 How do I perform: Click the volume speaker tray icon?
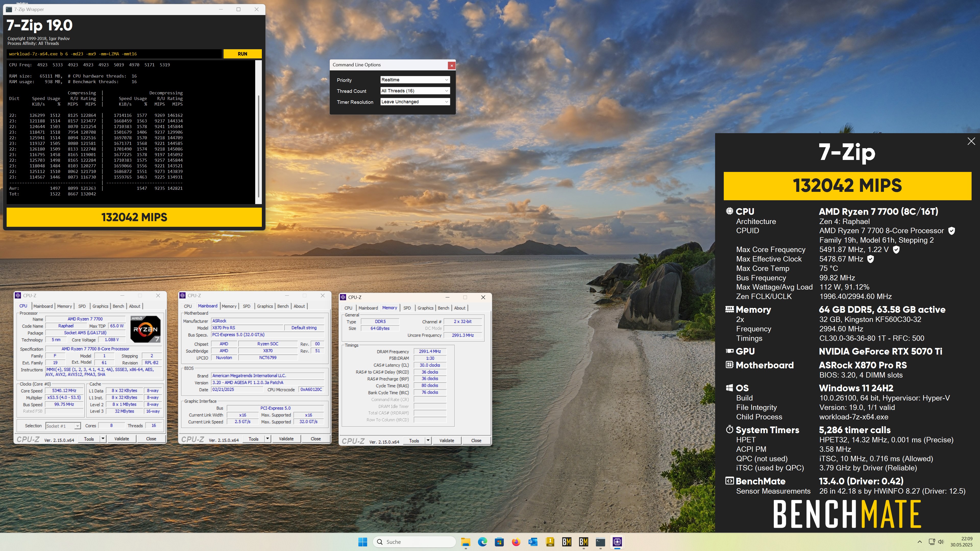(940, 542)
